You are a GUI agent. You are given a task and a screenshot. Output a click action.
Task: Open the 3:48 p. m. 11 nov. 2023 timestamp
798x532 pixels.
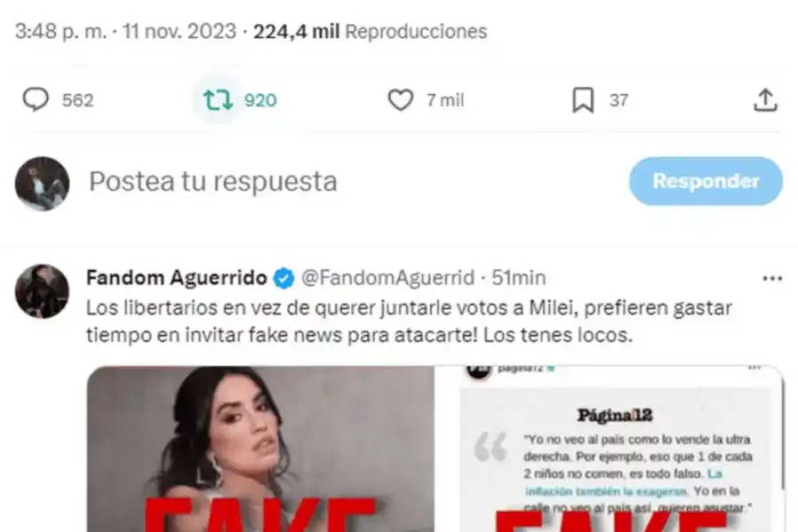pyautogui.click(x=126, y=32)
